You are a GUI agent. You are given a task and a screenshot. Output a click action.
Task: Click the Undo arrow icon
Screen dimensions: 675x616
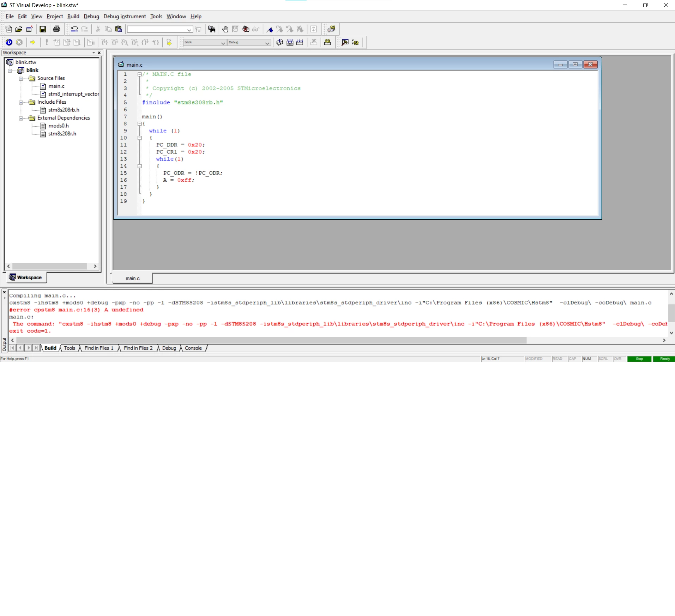tap(74, 29)
